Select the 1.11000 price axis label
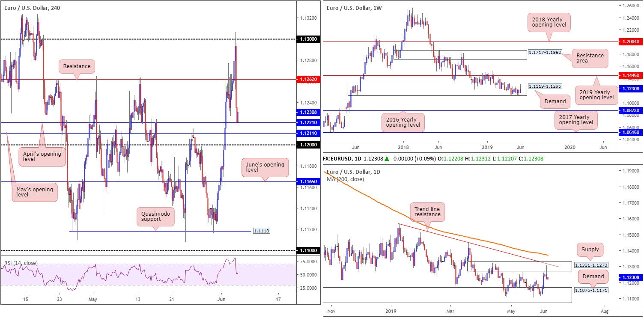The width and height of the screenshot is (644, 318). (309, 250)
